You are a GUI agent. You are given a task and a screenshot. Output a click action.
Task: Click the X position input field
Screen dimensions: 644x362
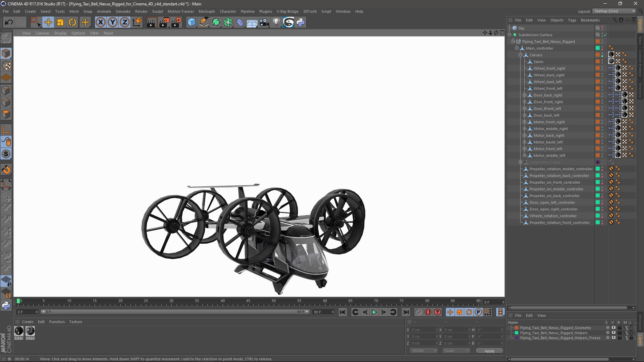[x=424, y=330]
